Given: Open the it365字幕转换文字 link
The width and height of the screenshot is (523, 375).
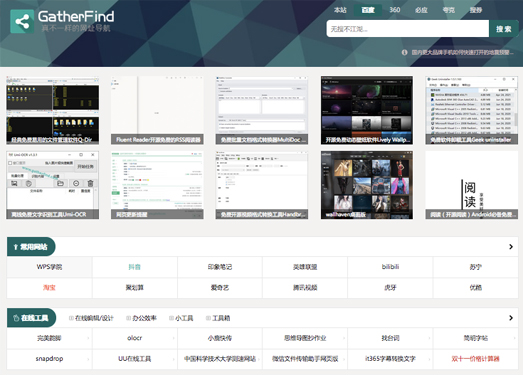Looking at the screenshot, I should click(x=390, y=359).
